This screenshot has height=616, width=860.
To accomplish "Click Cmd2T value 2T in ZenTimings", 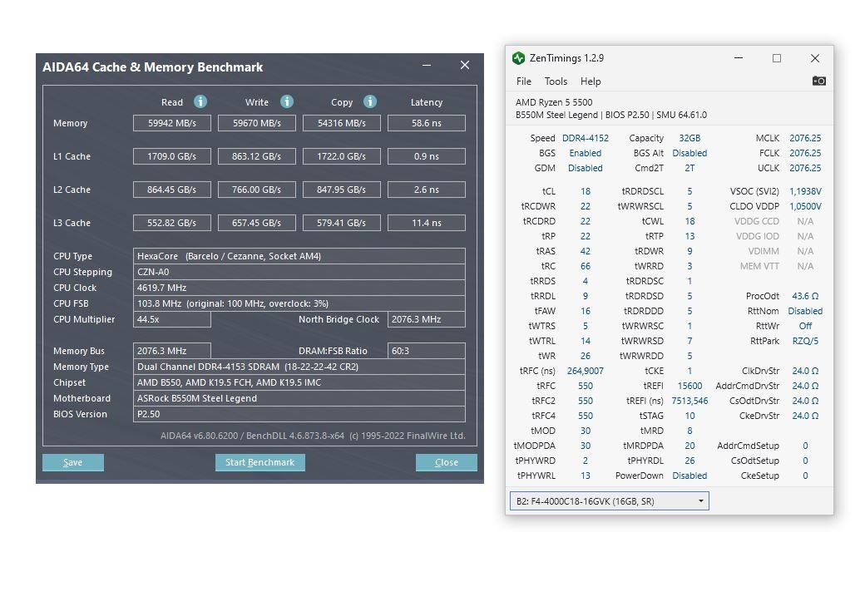I will 689,168.
